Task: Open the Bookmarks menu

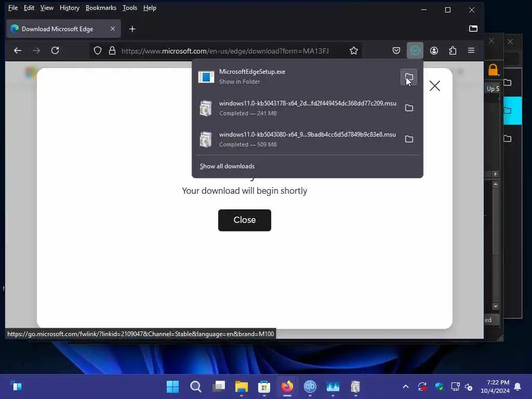Action: pos(101,7)
